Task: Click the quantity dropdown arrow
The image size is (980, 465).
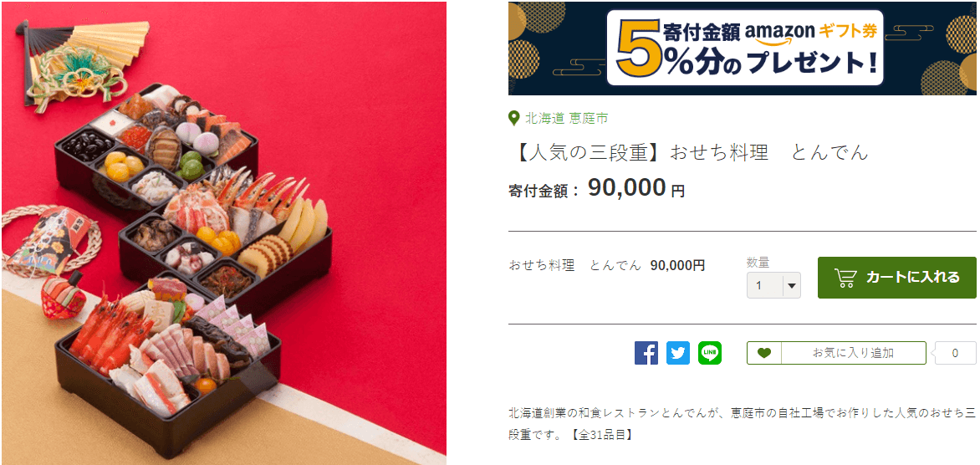Action: 791,286
